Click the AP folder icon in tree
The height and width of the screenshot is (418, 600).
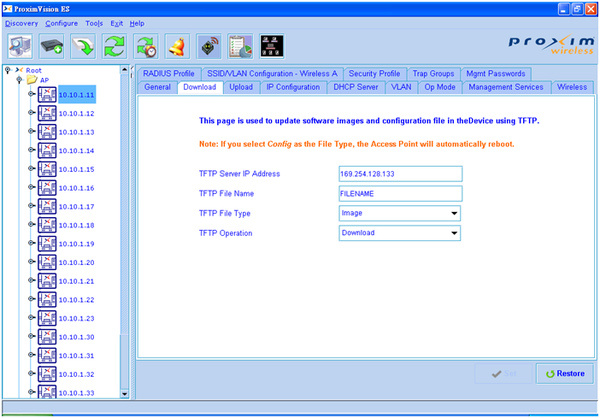[32, 80]
